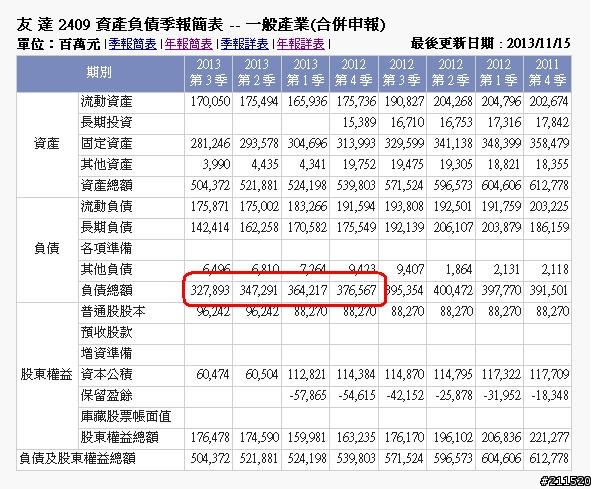Click the 增資準備 row label
The height and width of the screenshot is (489, 596).
(x=106, y=354)
